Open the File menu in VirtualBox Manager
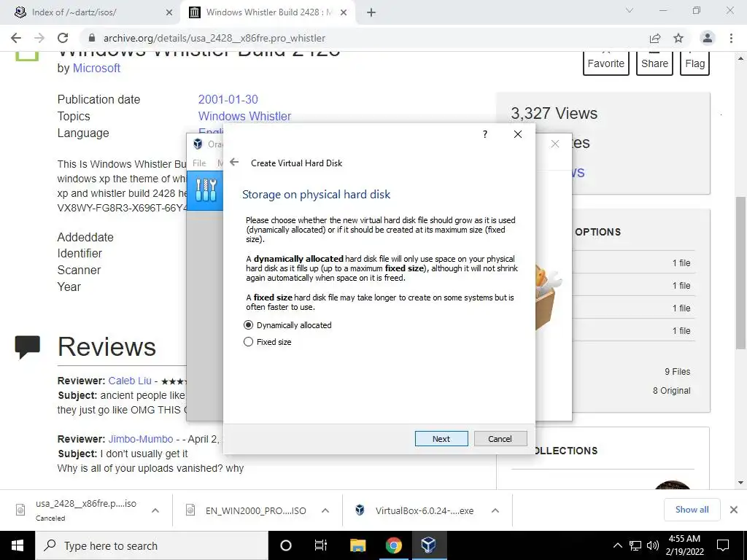Viewport: 747px width, 560px height. click(199, 163)
